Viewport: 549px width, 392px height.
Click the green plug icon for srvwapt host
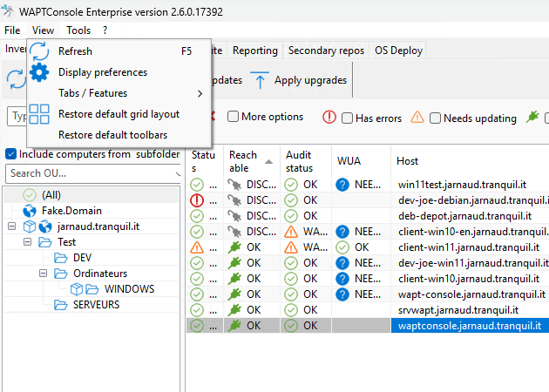234,310
